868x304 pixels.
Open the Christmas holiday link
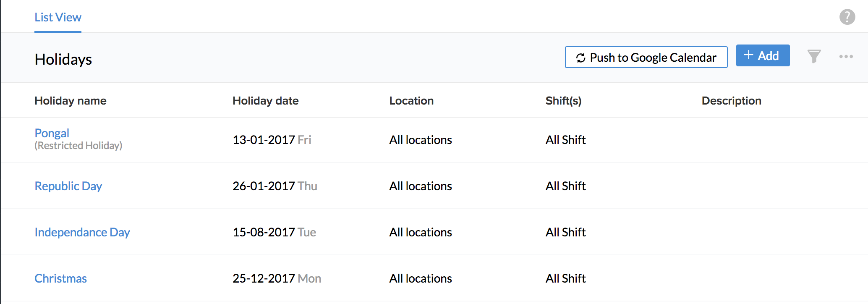coord(61,278)
